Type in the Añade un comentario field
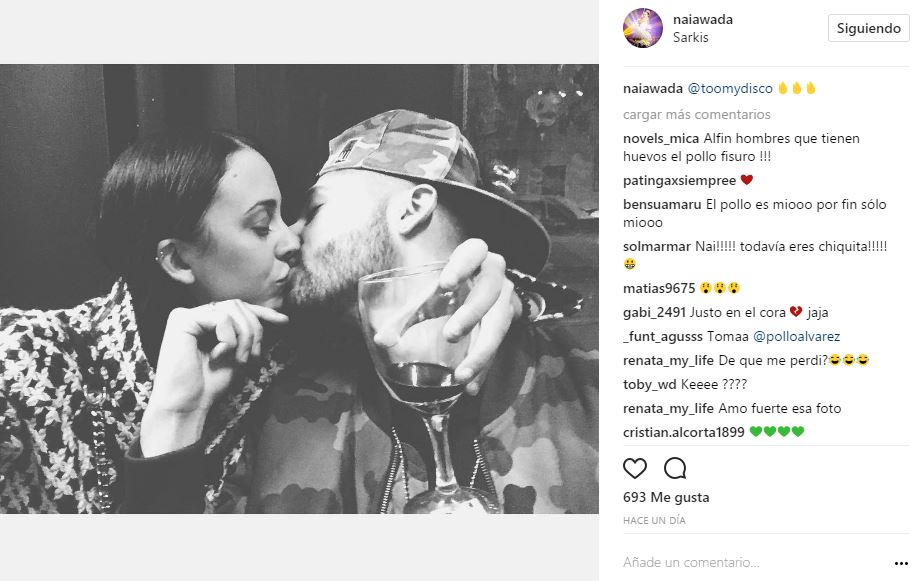 [740, 562]
